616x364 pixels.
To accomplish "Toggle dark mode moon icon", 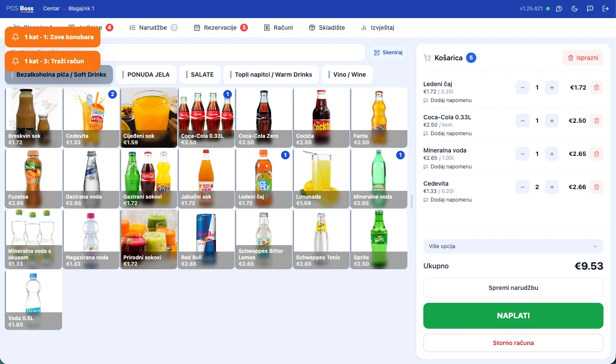I will pyautogui.click(x=575, y=9).
